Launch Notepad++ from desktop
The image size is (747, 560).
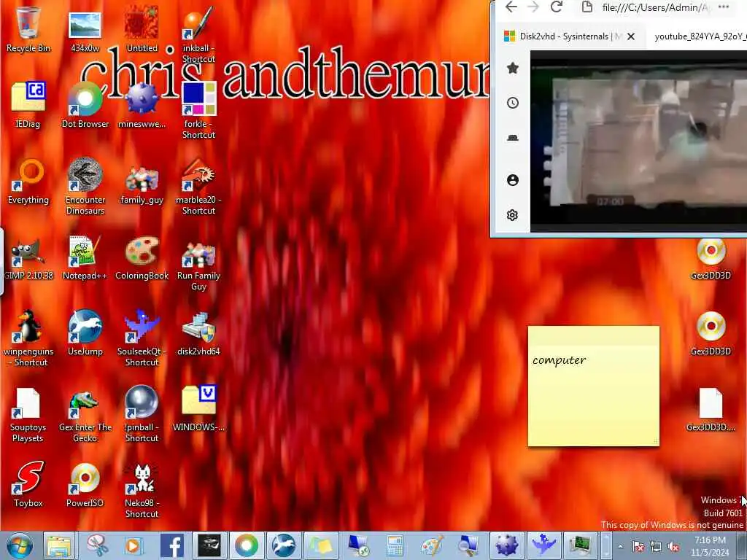(x=85, y=257)
